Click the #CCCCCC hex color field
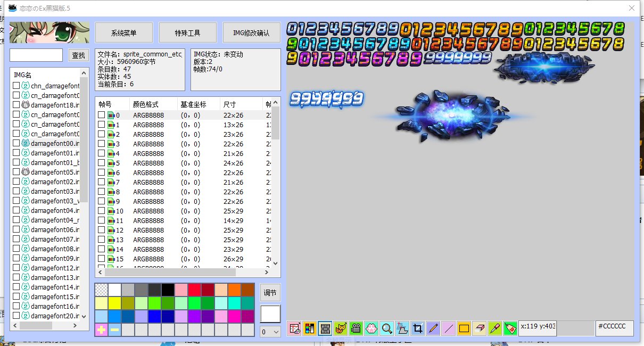The height and width of the screenshot is (346, 644). coord(615,328)
